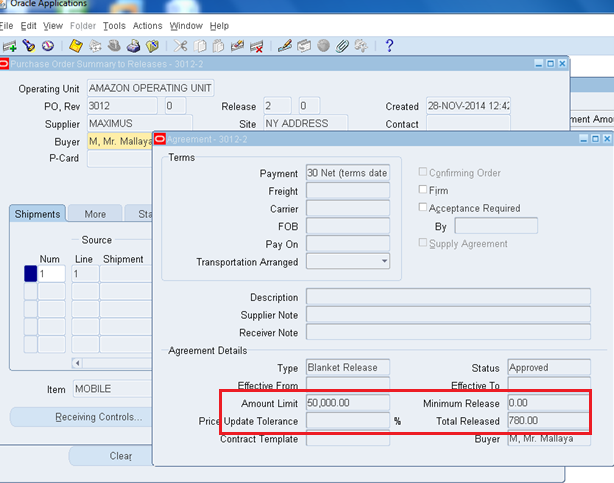The image size is (614, 483).
Task: Click the Price Update Tolerance field
Action: (348, 420)
